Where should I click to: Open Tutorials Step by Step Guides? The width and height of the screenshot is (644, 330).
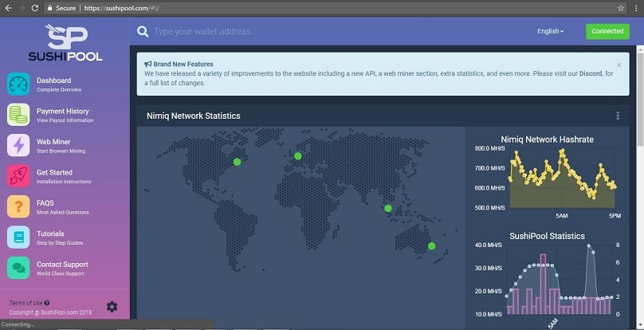(65, 237)
